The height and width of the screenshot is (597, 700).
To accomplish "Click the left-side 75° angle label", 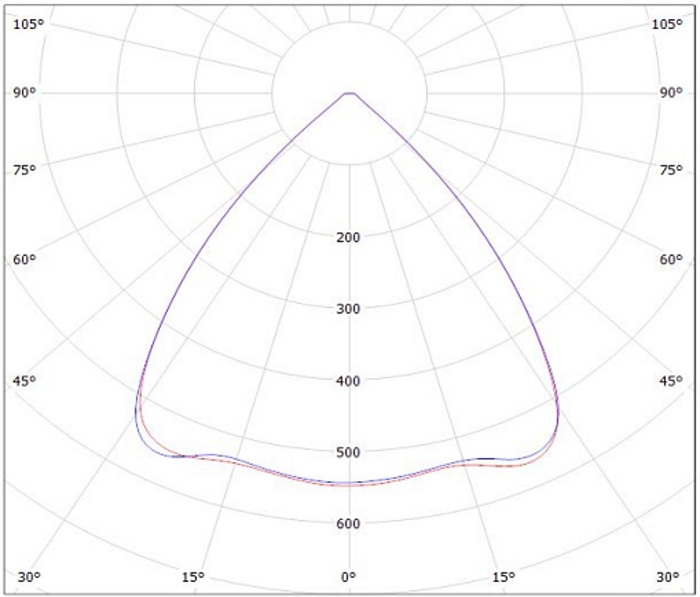I will click(24, 170).
